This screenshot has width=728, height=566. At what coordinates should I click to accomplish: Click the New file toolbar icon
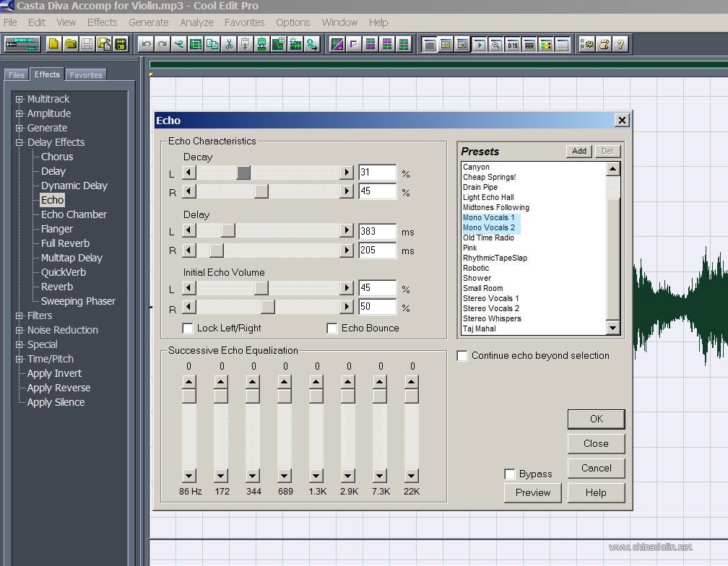(x=54, y=45)
